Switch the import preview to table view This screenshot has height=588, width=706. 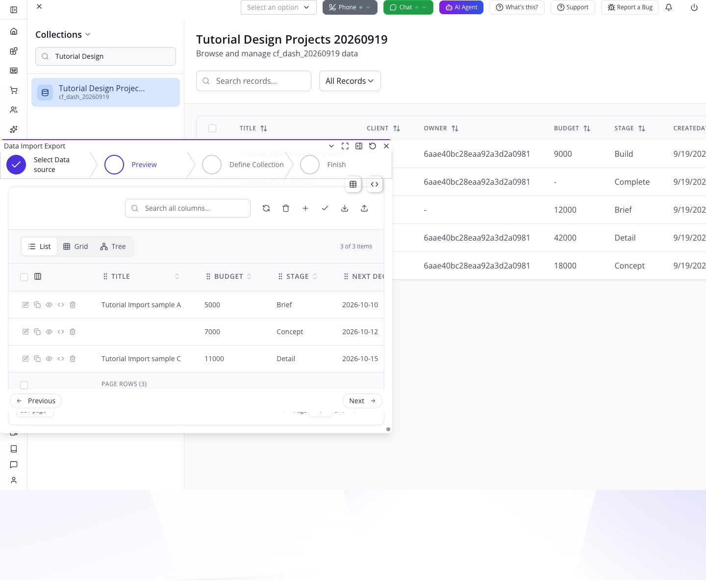click(353, 184)
